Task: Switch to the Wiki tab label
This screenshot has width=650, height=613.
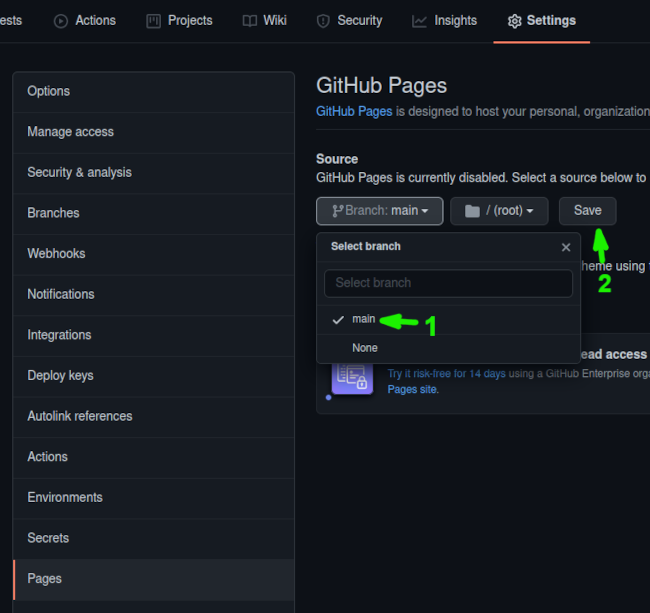Action: tap(275, 20)
